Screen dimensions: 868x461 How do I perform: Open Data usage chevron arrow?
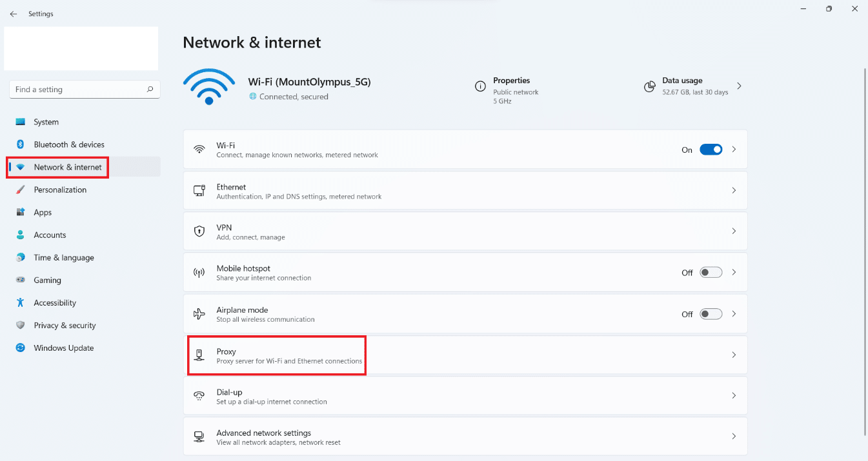[x=739, y=86]
